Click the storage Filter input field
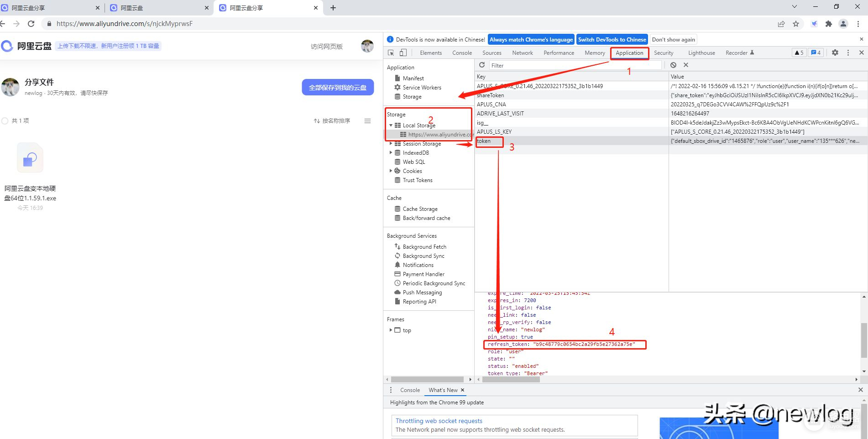The height and width of the screenshot is (439, 868). click(x=575, y=65)
